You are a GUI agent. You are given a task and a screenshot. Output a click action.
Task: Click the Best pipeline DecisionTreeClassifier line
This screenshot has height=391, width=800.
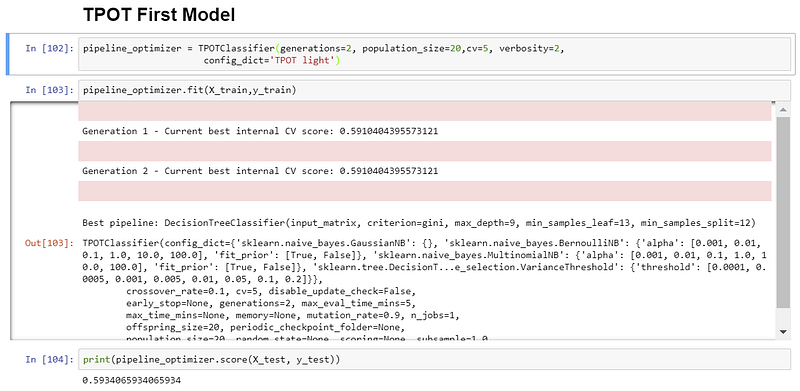pos(418,223)
